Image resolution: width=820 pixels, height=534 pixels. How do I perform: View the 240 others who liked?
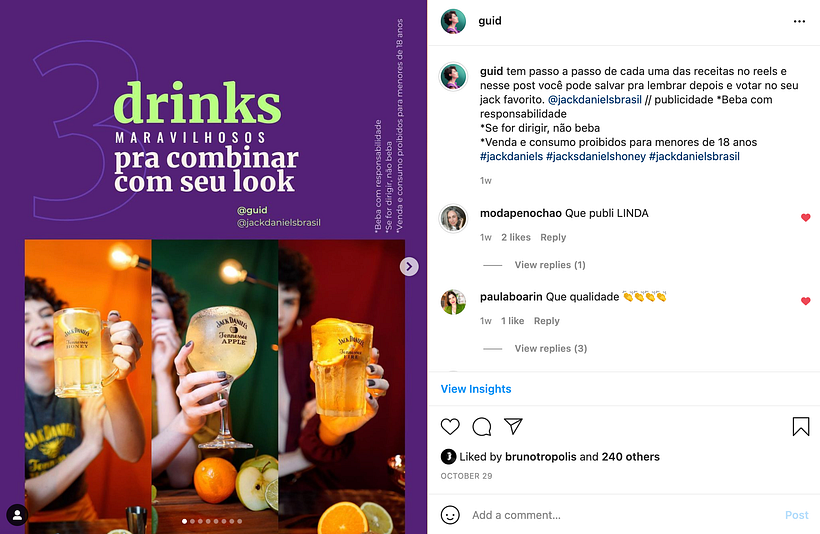tap(630, 457)
